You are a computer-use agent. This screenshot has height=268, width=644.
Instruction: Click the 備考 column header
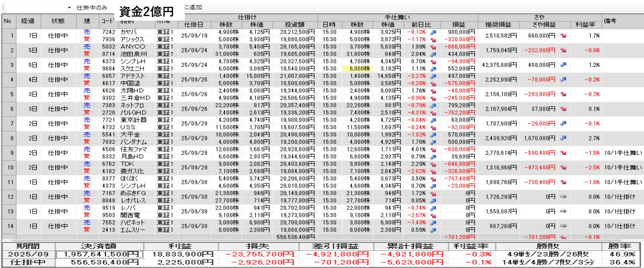[x=622, y=21]
